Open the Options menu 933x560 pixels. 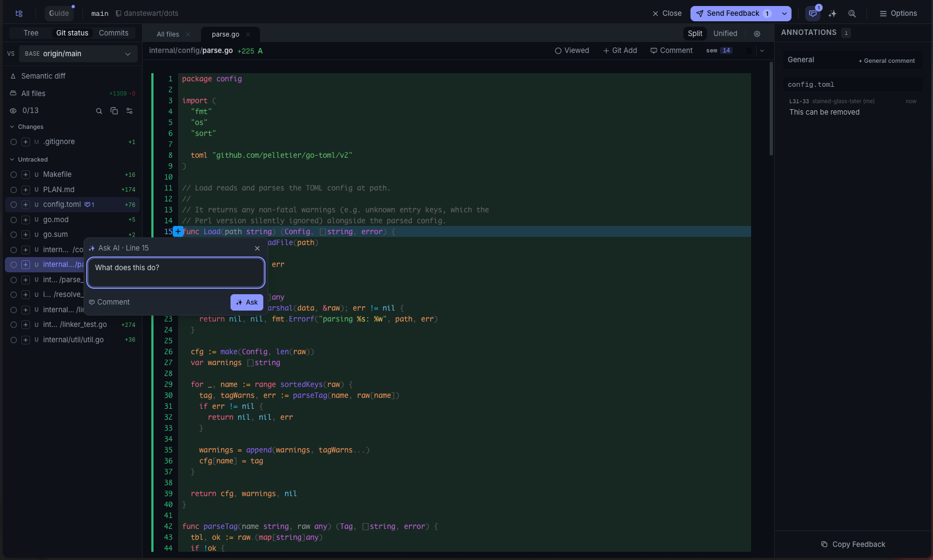[x=898, y=14]
